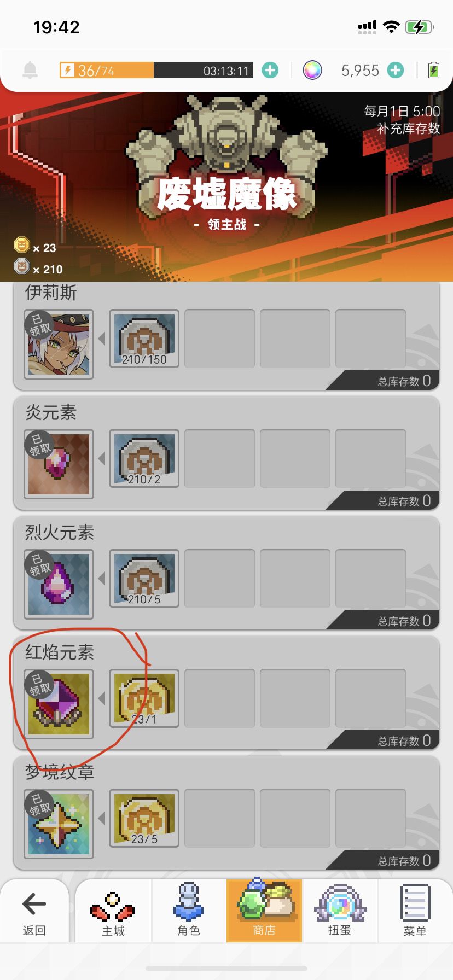Image resolution: width=453 pixels, height=980 pixels.
Task: Open the 菜单 menu tab
Action: coord(415,911)
